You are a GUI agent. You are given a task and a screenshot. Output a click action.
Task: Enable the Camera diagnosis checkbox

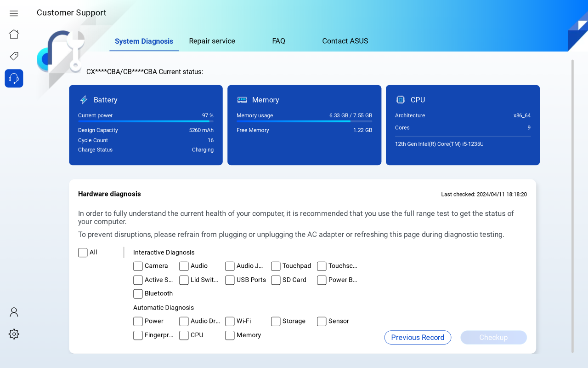coord(138,266)
